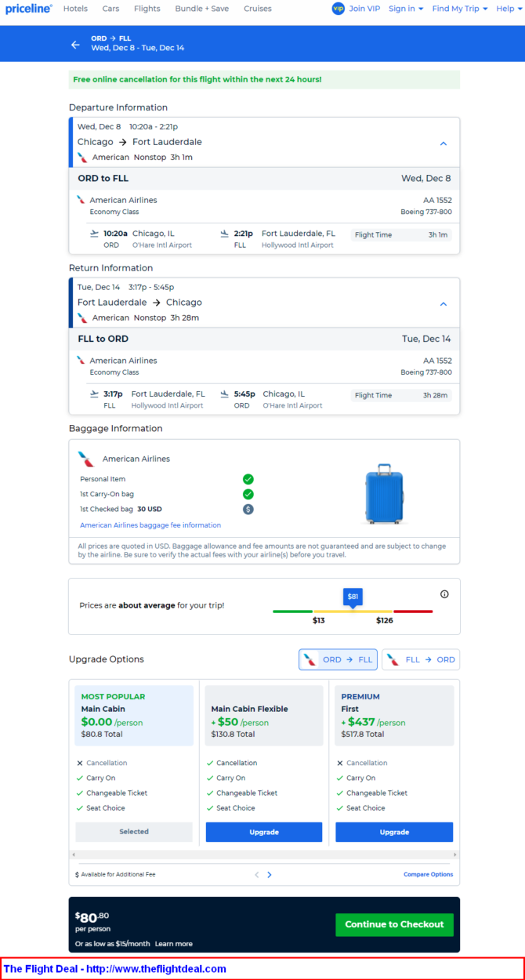Image resolution: width=525 pixels, height=980 pixels.
Task: Open the Cruises menu item
Action: (x=257, y=9)
